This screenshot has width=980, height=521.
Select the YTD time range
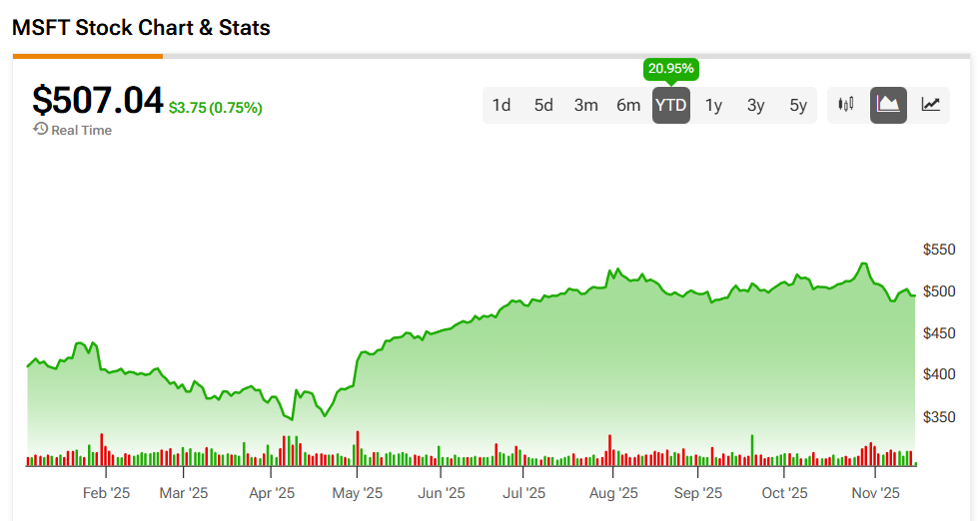click(670, 105)
